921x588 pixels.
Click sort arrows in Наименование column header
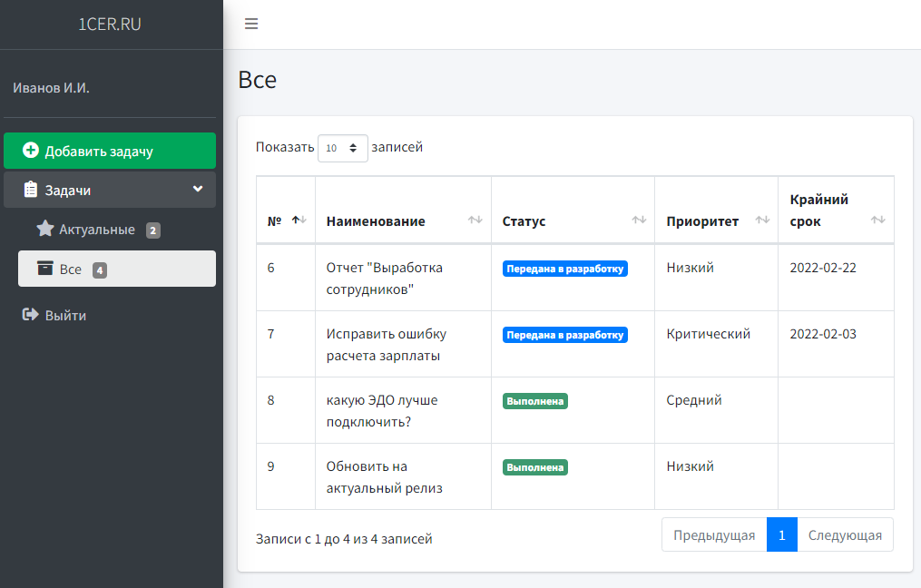click(x=475, y=220)
